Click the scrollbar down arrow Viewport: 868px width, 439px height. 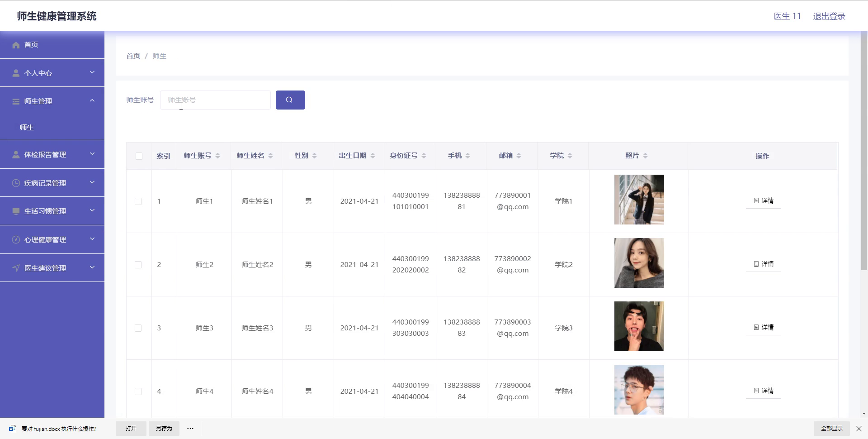click(864, 414)
